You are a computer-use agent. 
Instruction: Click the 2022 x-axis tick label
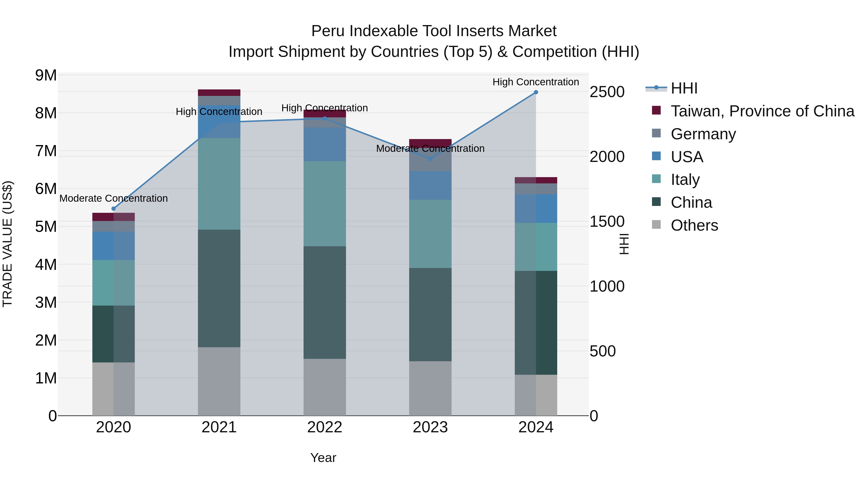click(325, 427)
